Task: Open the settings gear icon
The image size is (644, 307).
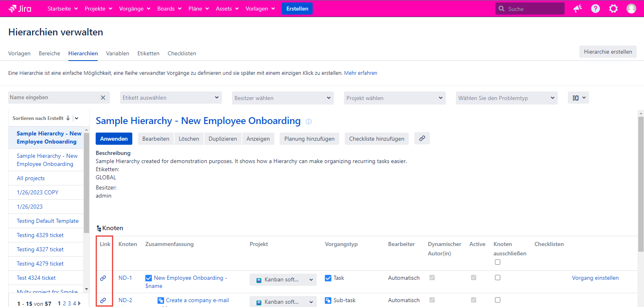Action: click(613, 9)
